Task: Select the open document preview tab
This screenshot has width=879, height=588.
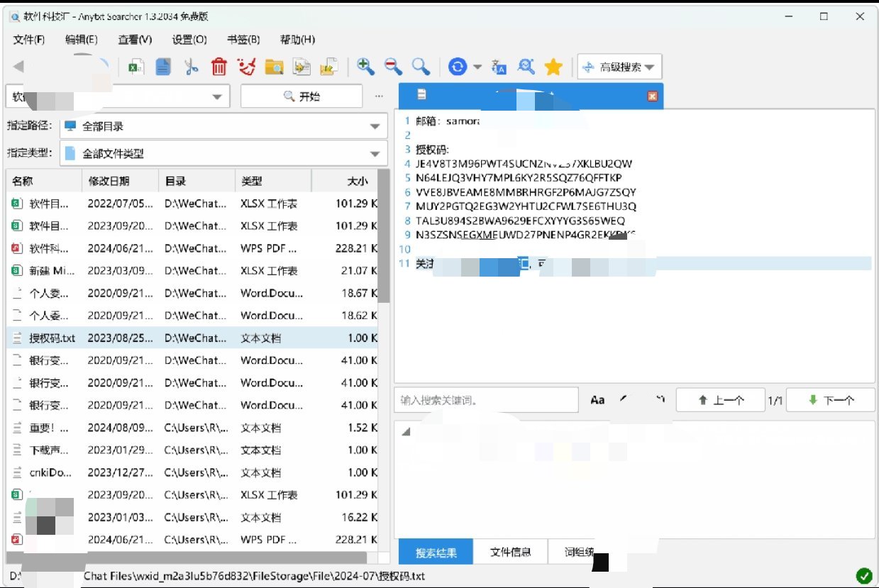Action: [531, 96]
